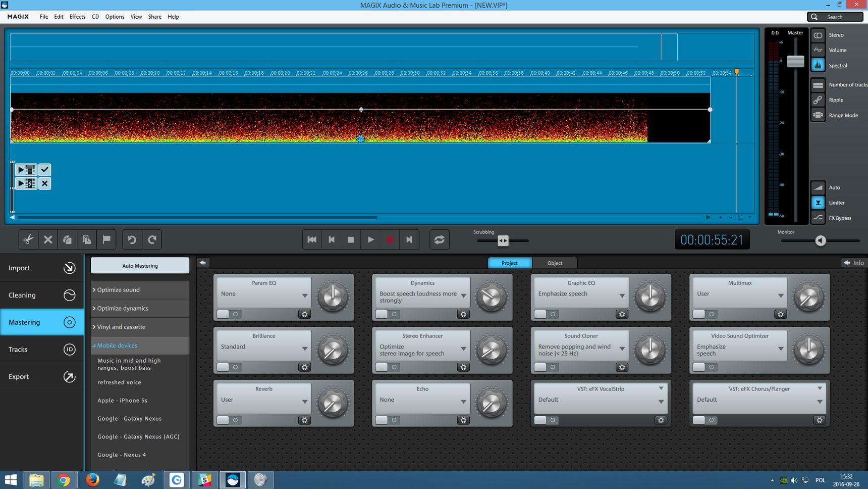Open Multimax preset dropdown
The image size is (868, 489).
point(781,296)
